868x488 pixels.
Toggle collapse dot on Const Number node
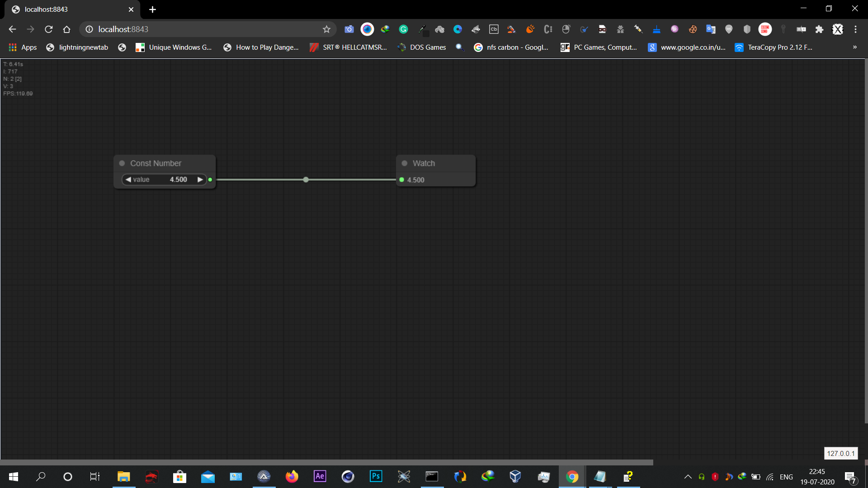pyautogui.click(x=122, y=163)
